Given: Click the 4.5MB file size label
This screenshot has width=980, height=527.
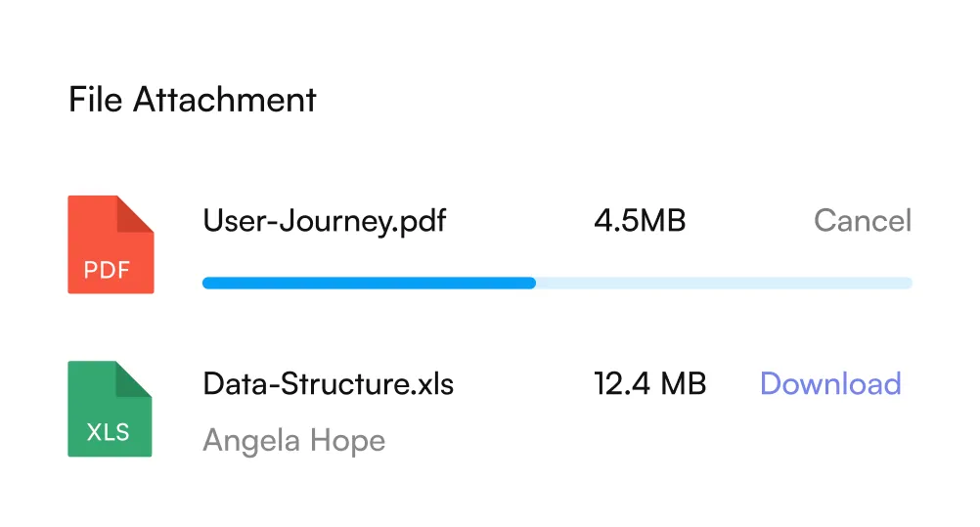Looking at the screenshot, I should click(x=640, y=221).
